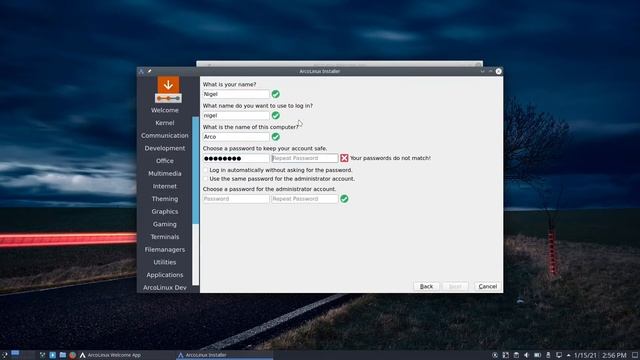This screenshot has width=640, height=360.
Task: Focus the administrator Password field
Action: [x=236, y=199]
